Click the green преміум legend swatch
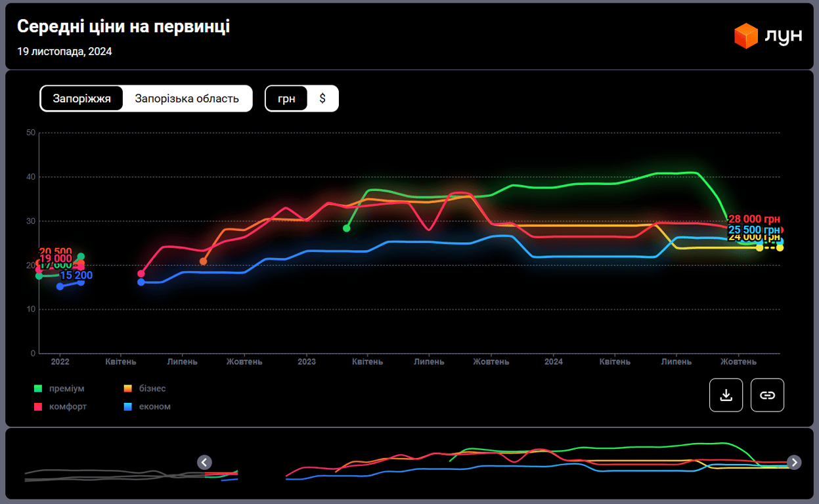819x504 pixels. (x=38, y=388)
